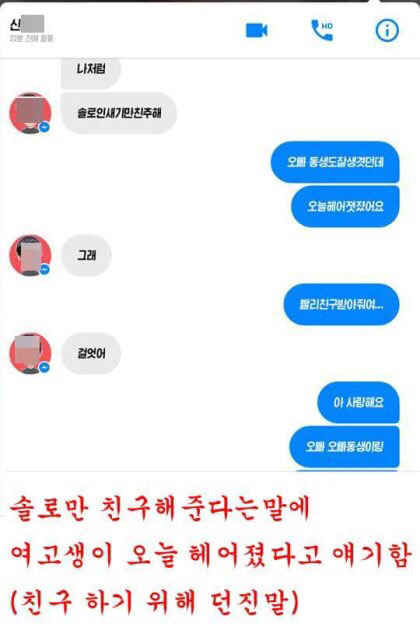Select the 그래 gray message bubble

pos(86,256)
